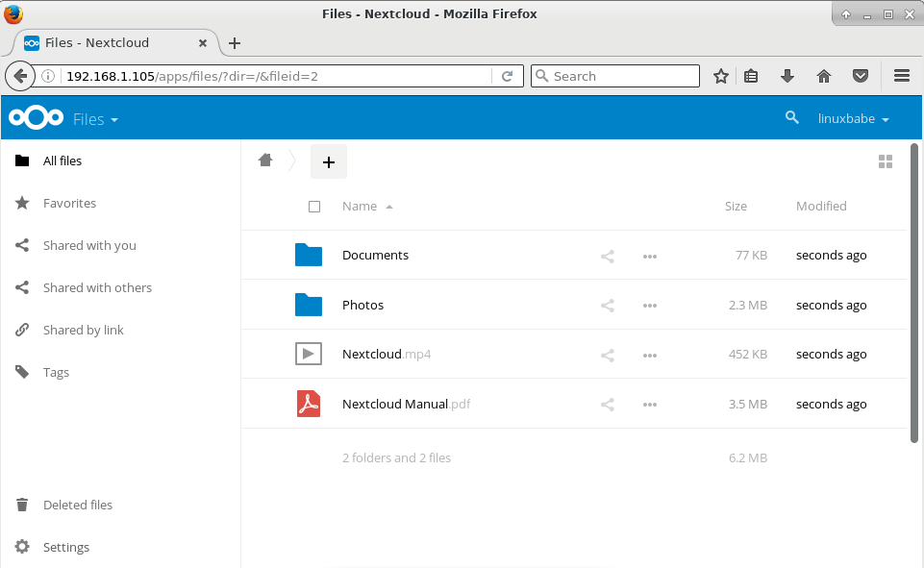Open Deleted files section
The width and height of the screenshot is (924, 568).
77,505
